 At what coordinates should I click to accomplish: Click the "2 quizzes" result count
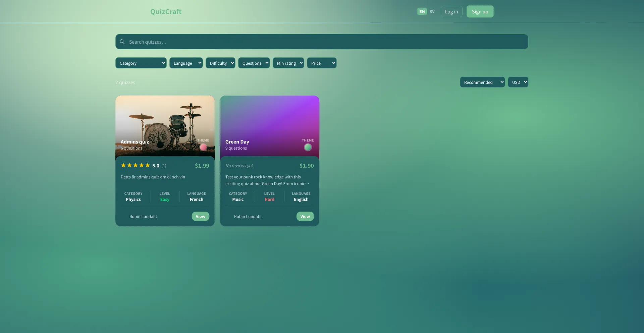pyautogui.click(x=125, y=82)
